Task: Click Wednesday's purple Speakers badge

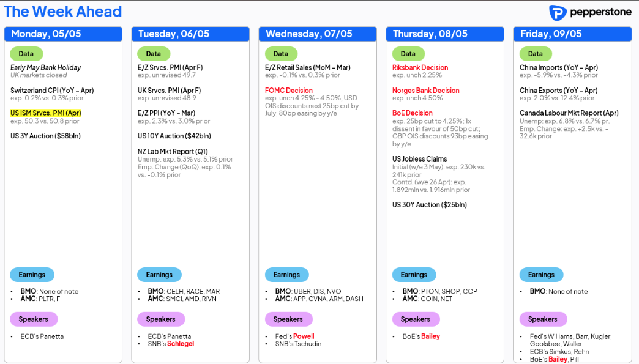Action: [x=288, y=319]
